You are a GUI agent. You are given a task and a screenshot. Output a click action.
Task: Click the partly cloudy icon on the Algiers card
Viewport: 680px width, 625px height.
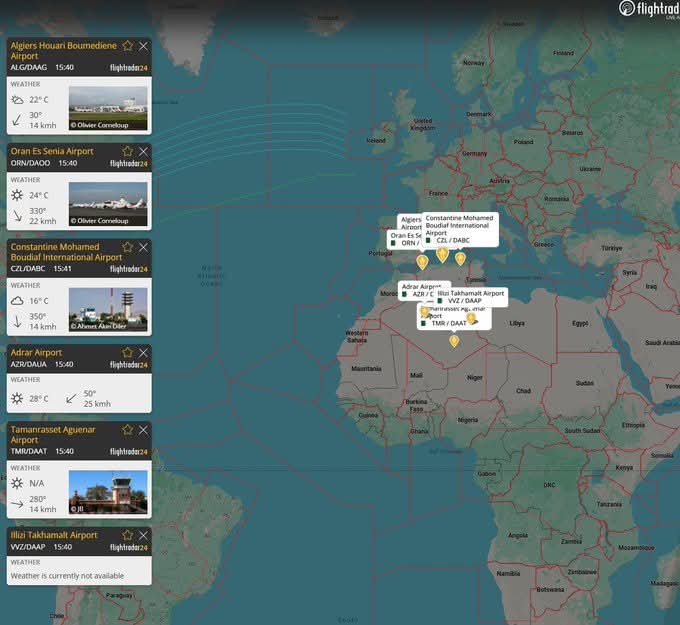click(x=17, y=100)
